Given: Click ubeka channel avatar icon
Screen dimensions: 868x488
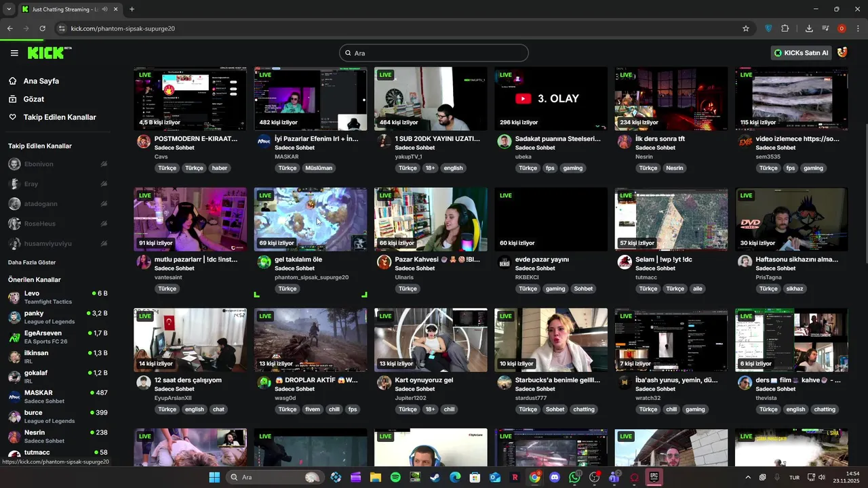Looking at the screenshot, I should coord(505,142).
